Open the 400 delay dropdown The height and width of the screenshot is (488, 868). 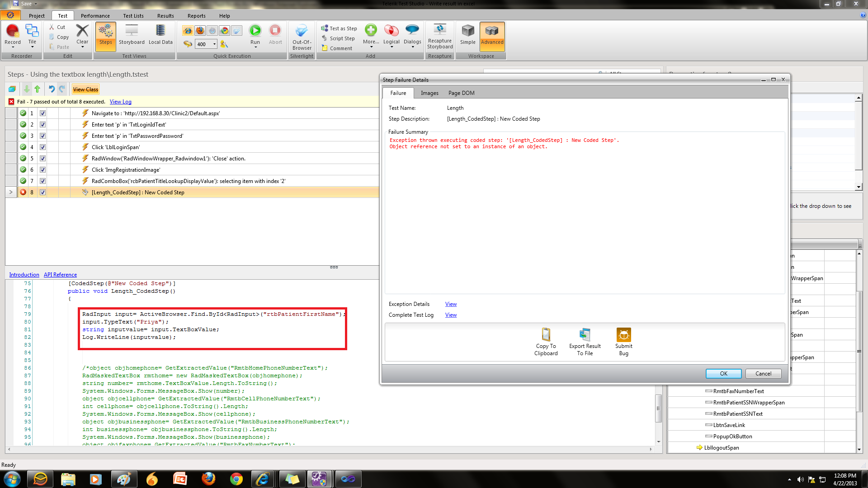click(x=214, y=44)
